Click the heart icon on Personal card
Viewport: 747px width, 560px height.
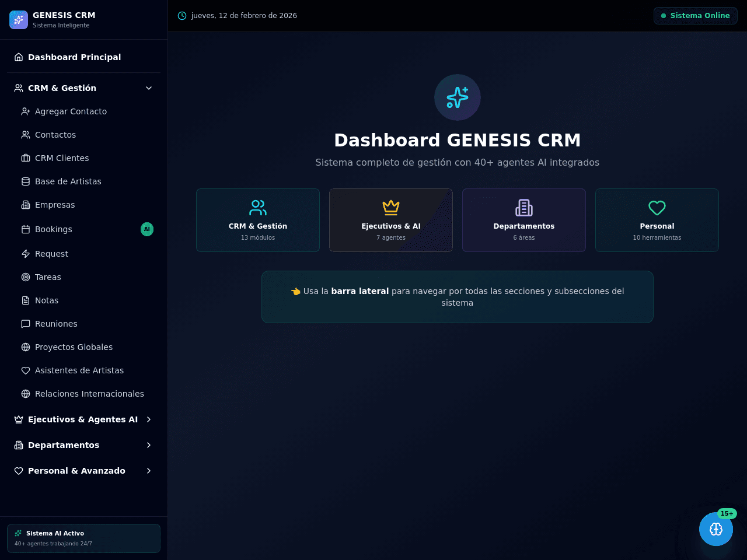coord(657,208)
